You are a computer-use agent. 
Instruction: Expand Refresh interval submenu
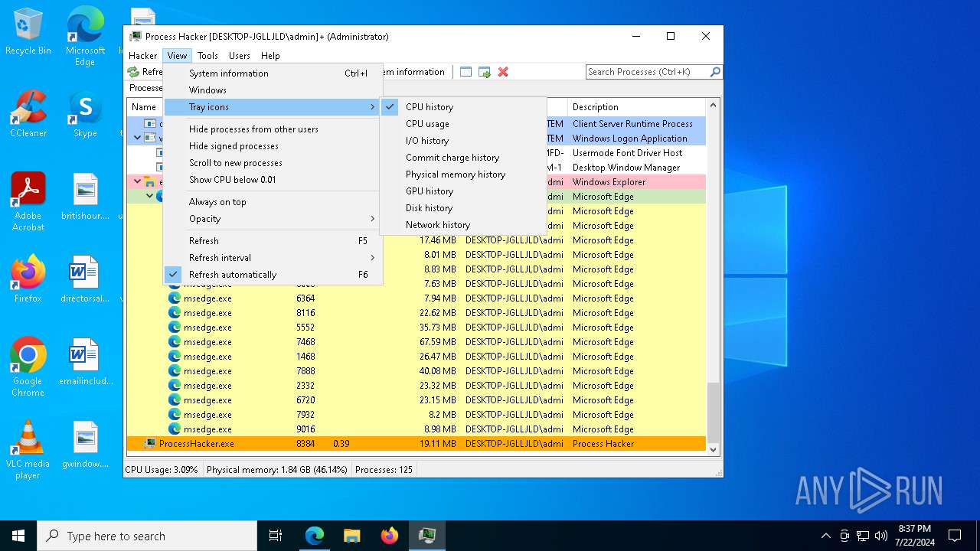point(273,258)
